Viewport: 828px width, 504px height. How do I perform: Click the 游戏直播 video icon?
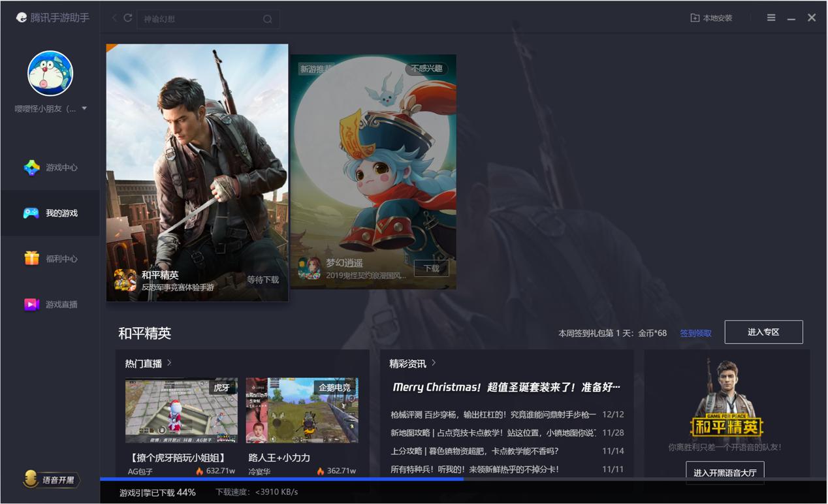click(31, 305)
